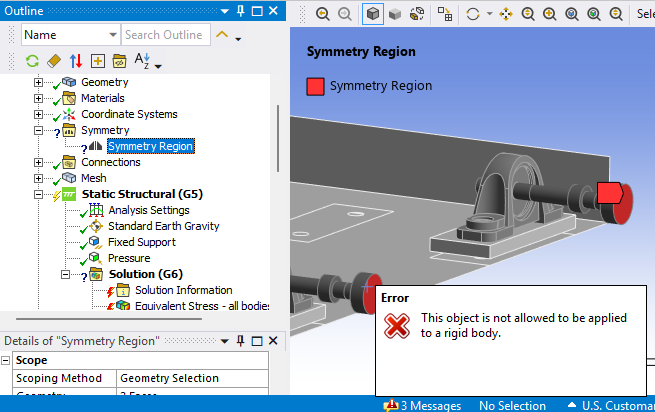Open Outline panel options dropdown arrow
Viewport: 655px width, 412px height.
pyautogui.click(x=225, y=11)
